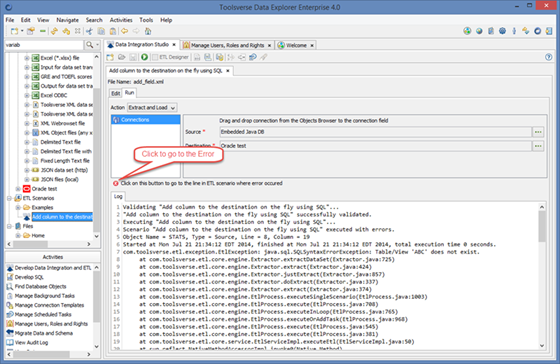Switch to the Edit sub-tab of the scenario
The height and width of the screenshot is (364, 560).
116,93
